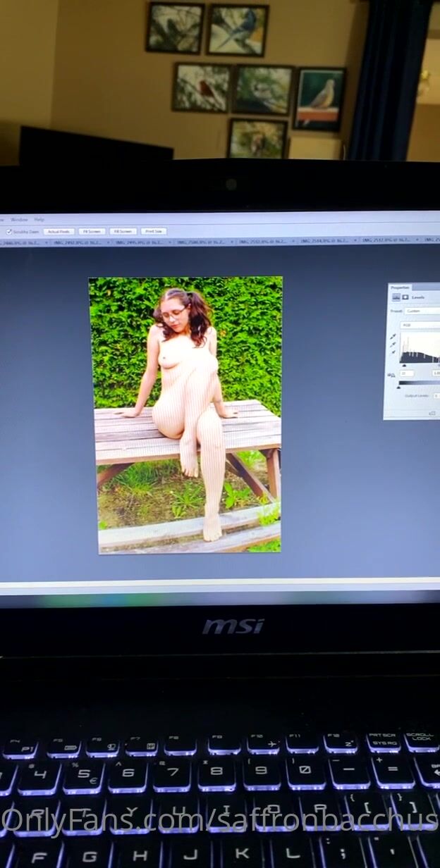Click the Levels adjustment icon in Properties
Viewport: 440px width, 868px height.
pyautogui.click(x=396, y=297)
